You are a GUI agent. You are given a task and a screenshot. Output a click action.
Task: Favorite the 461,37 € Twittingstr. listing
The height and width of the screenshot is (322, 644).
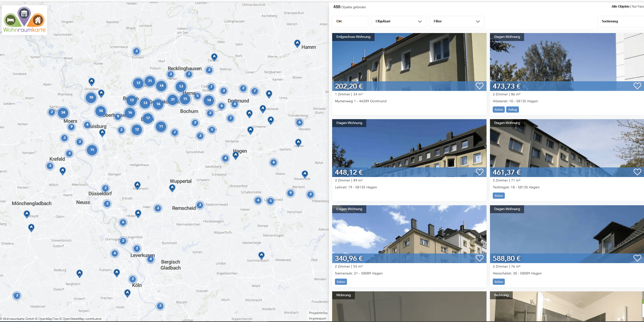tap(637, 172)
